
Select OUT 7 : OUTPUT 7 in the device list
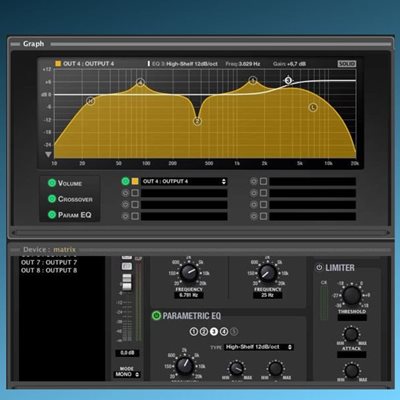coord(49,262)
